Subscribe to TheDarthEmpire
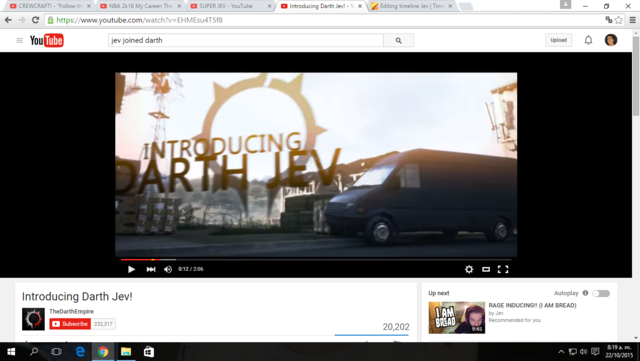 [70, 324]
